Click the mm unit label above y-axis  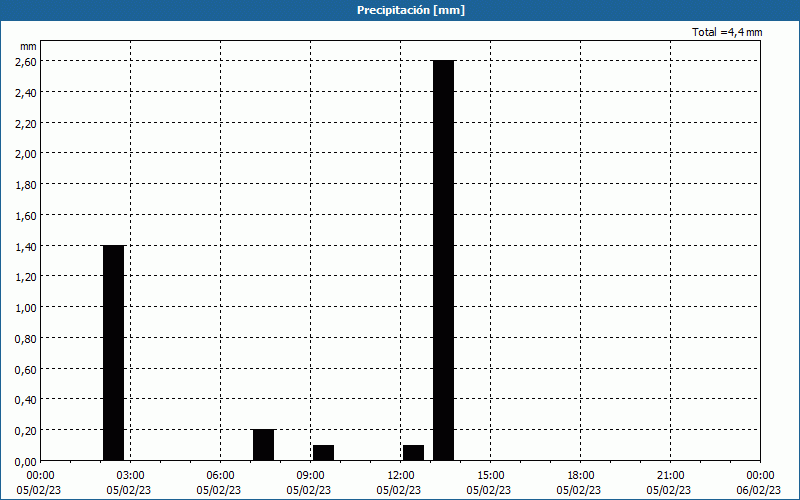(28, 46)
